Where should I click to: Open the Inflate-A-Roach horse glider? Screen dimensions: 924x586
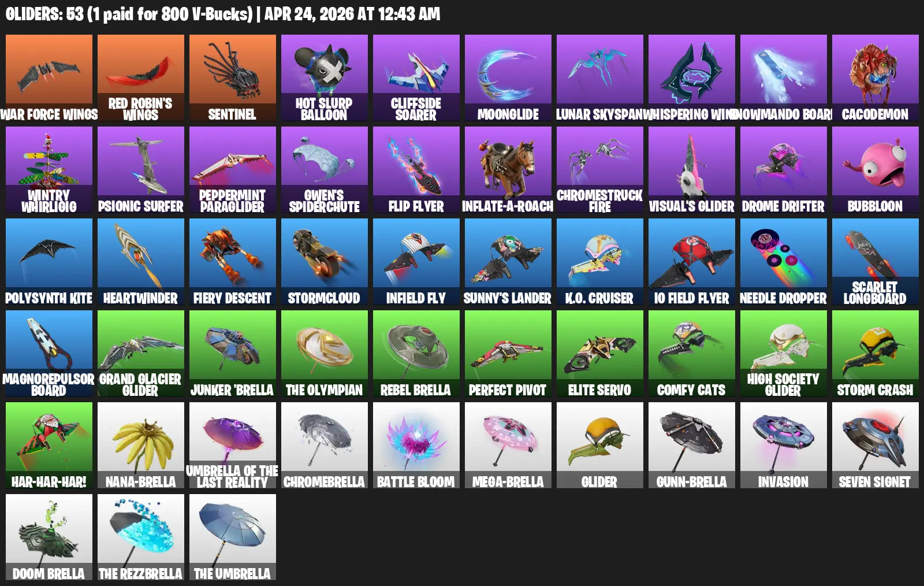point(508,170)
